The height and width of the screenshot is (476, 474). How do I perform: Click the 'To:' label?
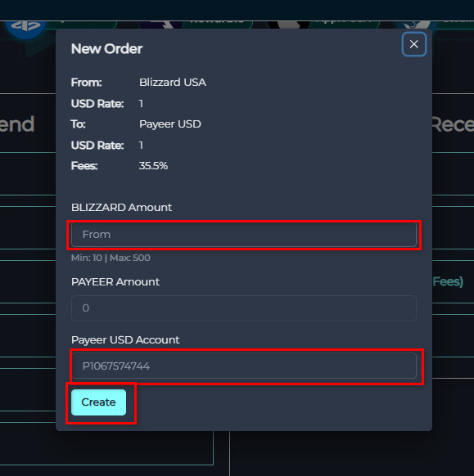click(x=78, y=123)
